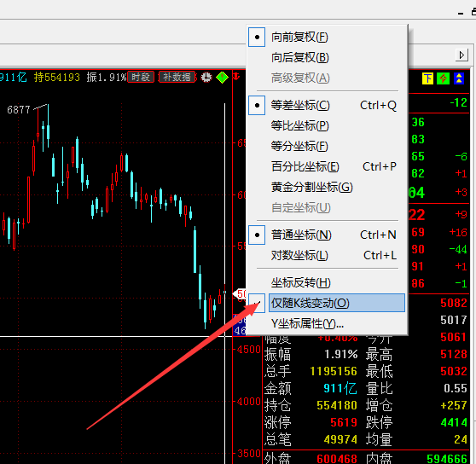Choose 自定坐标(U) menu entry

point(327,207)
